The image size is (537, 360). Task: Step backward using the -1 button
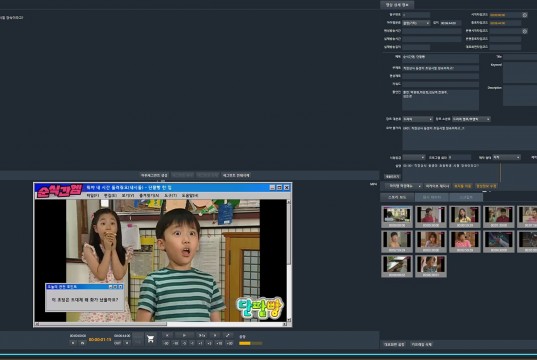click(x=192, y=343)
